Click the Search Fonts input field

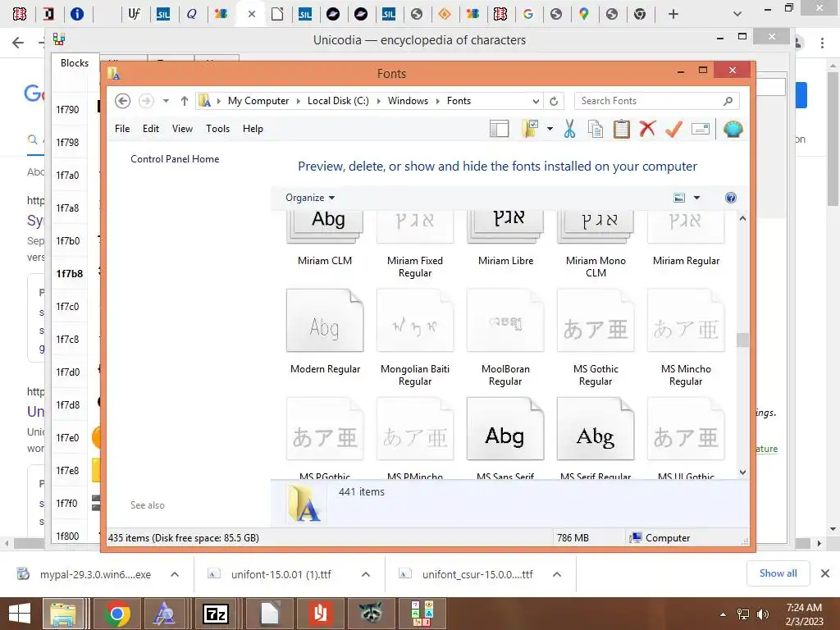(x=656, y=101)
